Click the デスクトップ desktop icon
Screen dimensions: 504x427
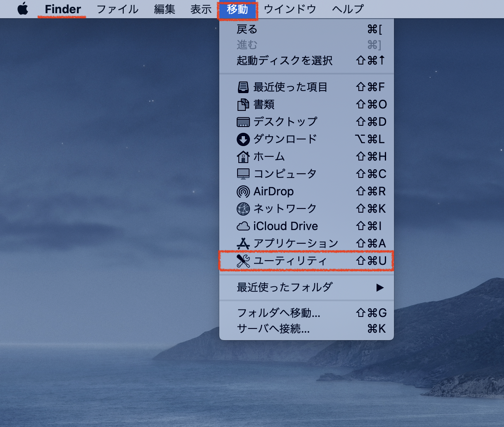pyautogui.click(x=243, y=122)
